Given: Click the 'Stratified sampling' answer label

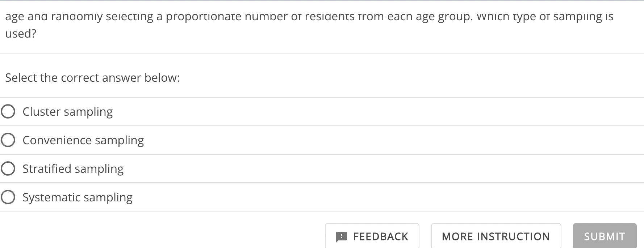Looking at the screenshot, I should click(73, 169).
